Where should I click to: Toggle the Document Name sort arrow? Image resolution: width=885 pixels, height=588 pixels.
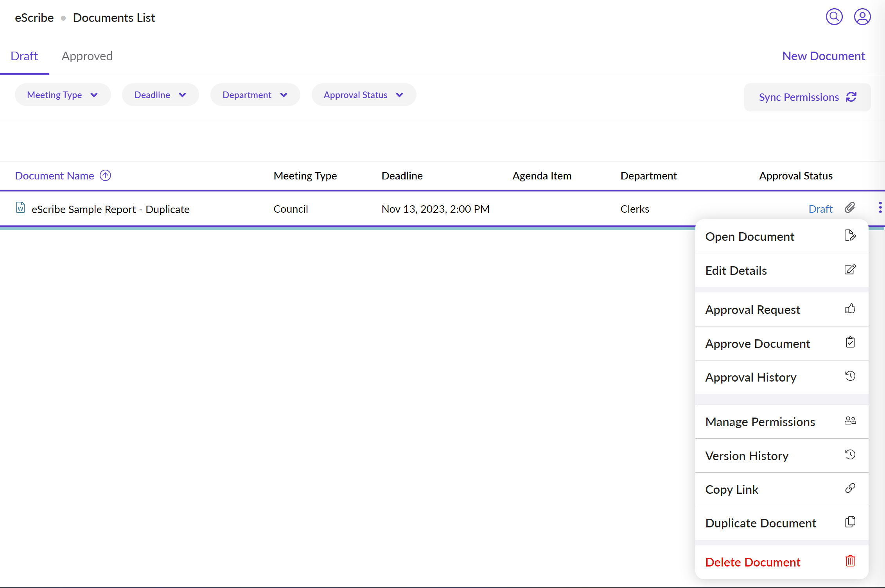click(105, 176)
